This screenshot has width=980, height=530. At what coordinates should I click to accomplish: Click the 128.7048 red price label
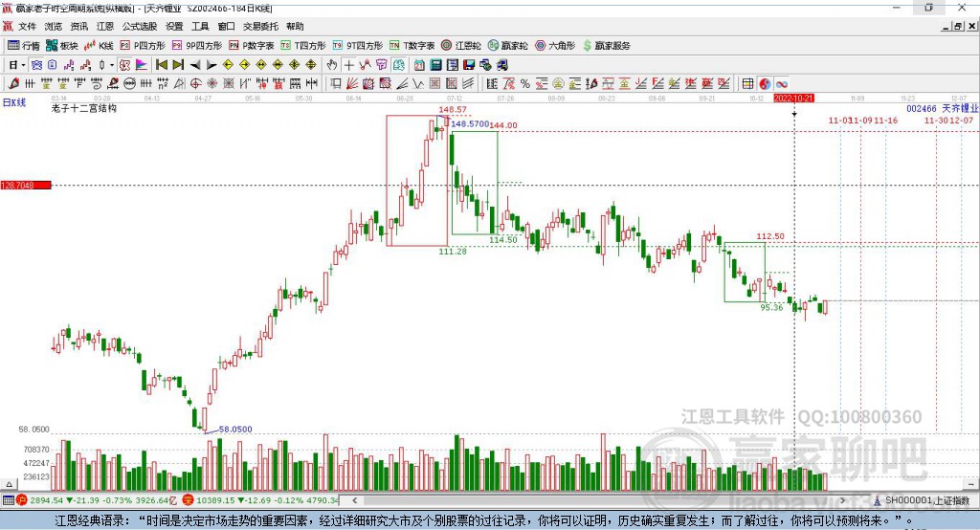tap(26, 186)
